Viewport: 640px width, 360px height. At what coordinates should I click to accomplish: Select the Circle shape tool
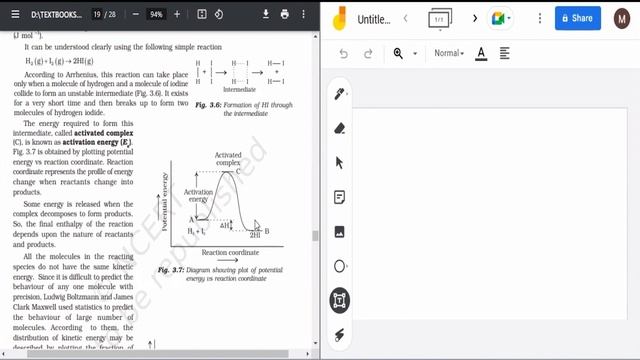tap(340, 266)
